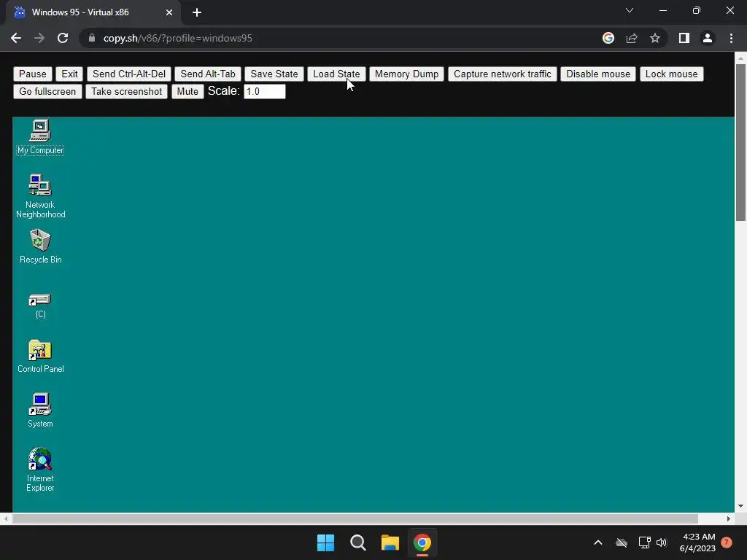Click the volume speaker tray icon

point(662,542)
